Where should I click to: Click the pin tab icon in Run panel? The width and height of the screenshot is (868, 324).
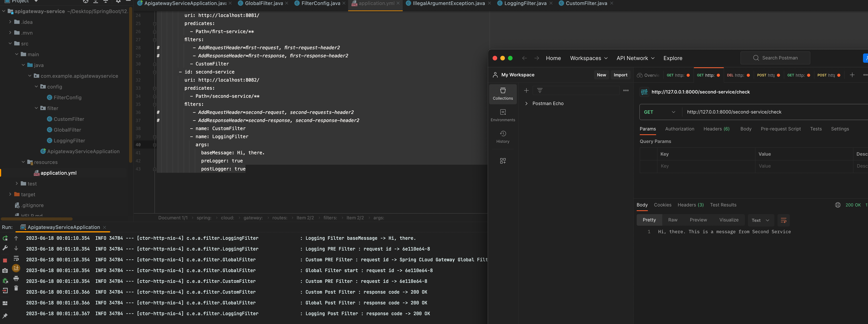5,316
